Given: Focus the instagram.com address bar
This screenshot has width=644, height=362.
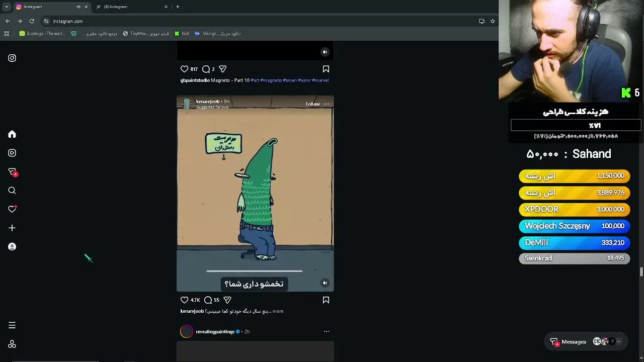Looking at the screenshot, I should (262, 21).
